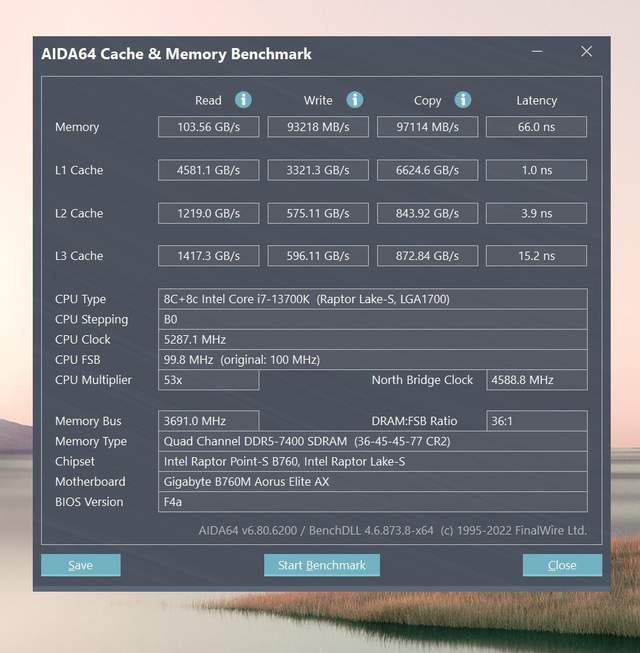640x653 pixels.
Task: Select L3 Cache write value 596.11 GB/s
Action: [x=318, y=256]
